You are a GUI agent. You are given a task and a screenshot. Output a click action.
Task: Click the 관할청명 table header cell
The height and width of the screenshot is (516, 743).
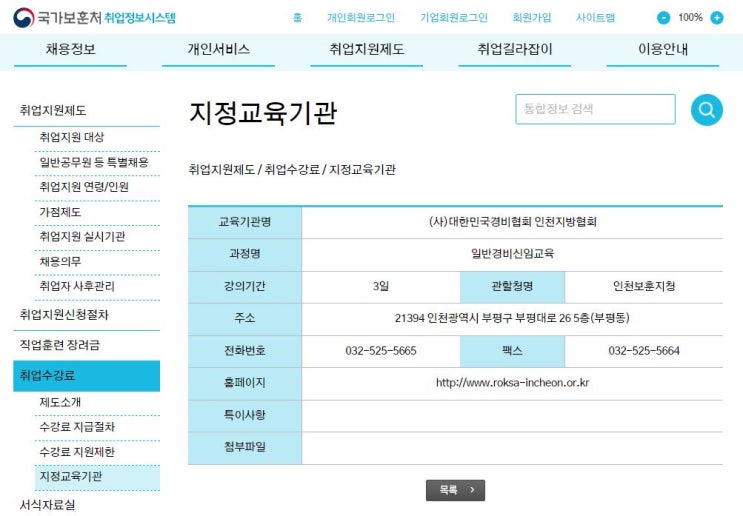tap(512, 286)
